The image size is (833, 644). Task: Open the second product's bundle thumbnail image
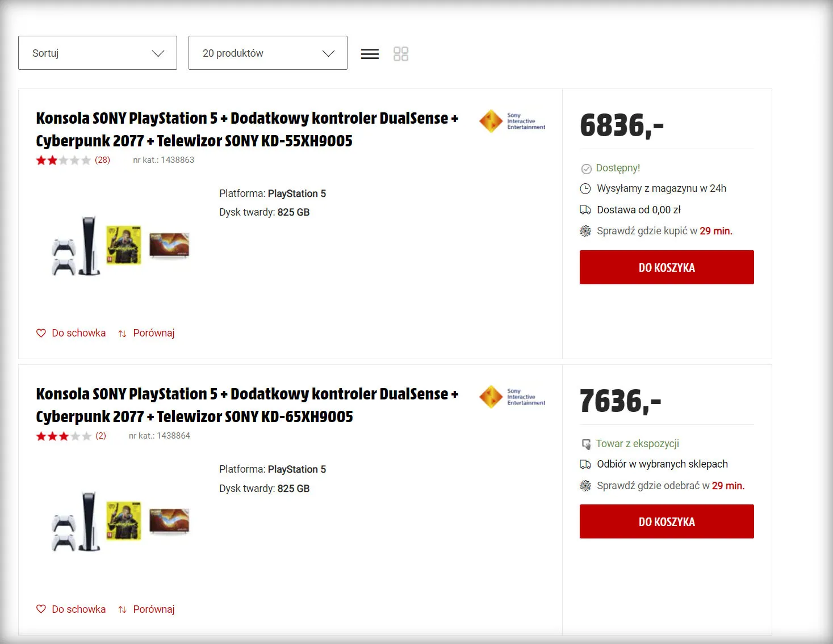click(x=120, y=522)
